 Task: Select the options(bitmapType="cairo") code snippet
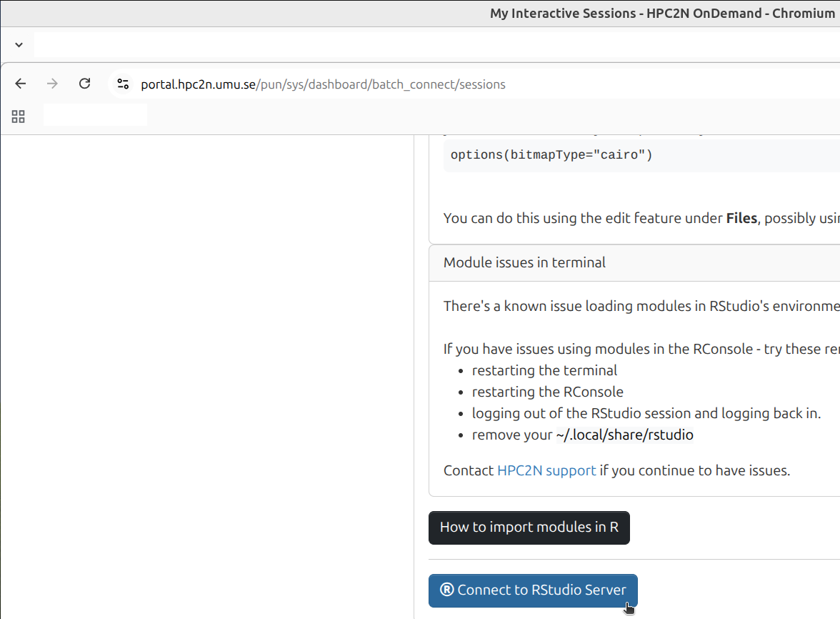click(x=550, y=155)
